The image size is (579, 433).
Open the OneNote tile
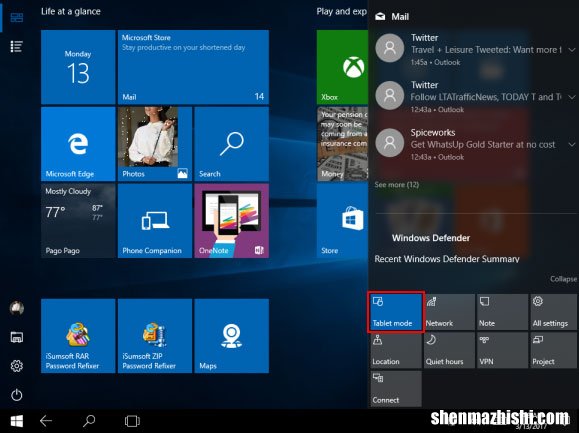pos(232,221)
